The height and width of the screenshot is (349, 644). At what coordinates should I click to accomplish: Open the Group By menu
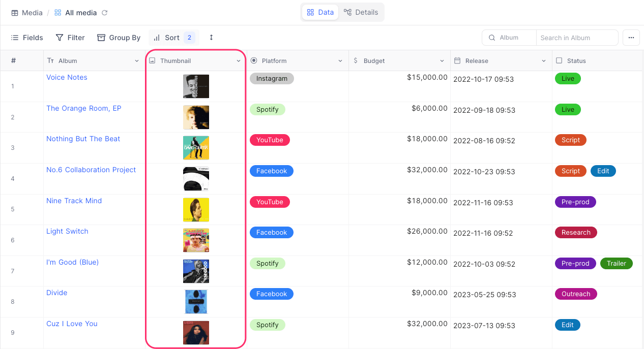click(x=119, y=38)
